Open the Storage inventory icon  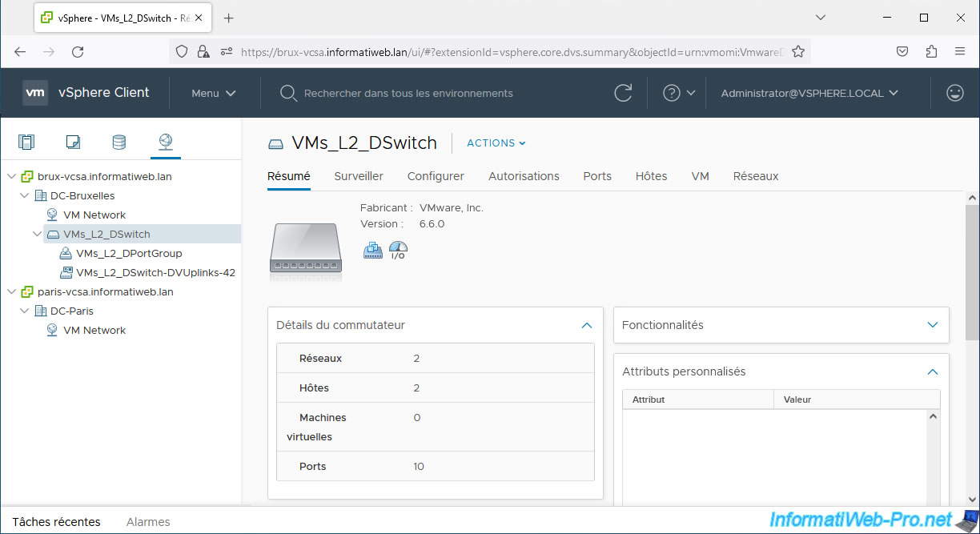click(118, 143)
